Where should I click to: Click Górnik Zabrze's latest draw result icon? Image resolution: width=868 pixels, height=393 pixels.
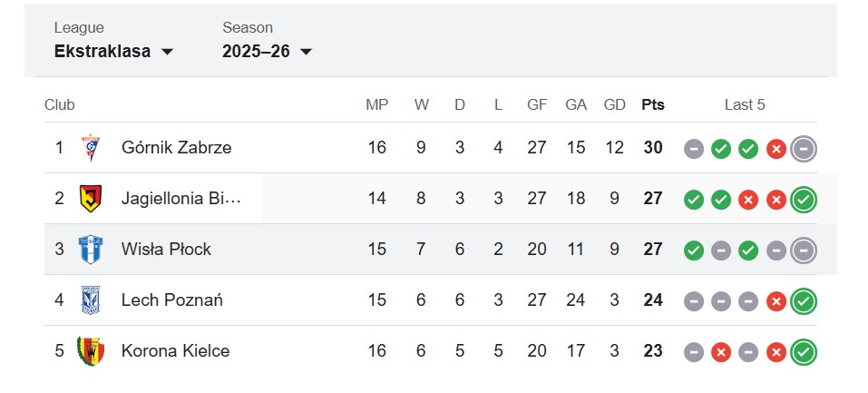coord(804,148)
